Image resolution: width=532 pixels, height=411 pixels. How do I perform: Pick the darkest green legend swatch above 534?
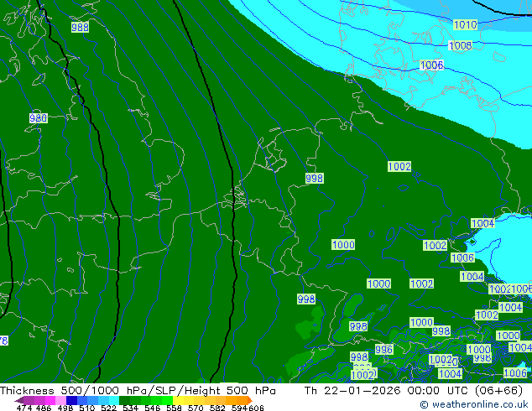tap(124, 400)
